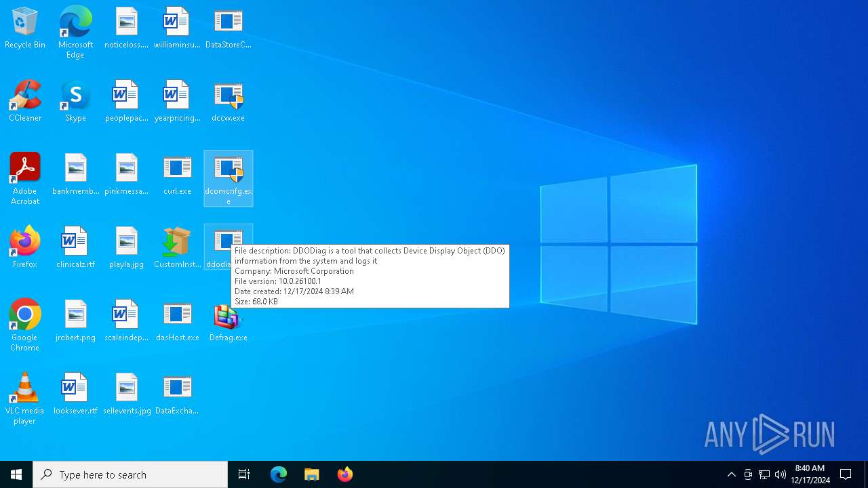Select the yearpricing Word document
The image size is (868, 488).
pyautogui.click(x=177, y=102)
